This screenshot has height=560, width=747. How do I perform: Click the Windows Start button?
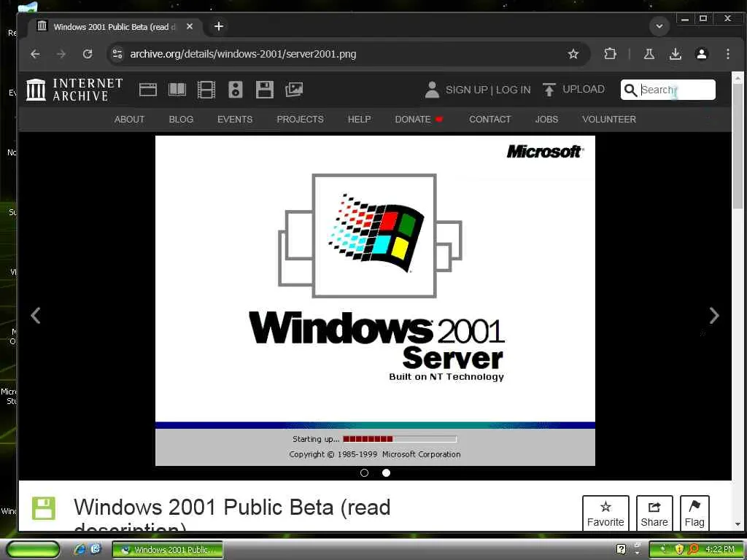click(33, 549)
